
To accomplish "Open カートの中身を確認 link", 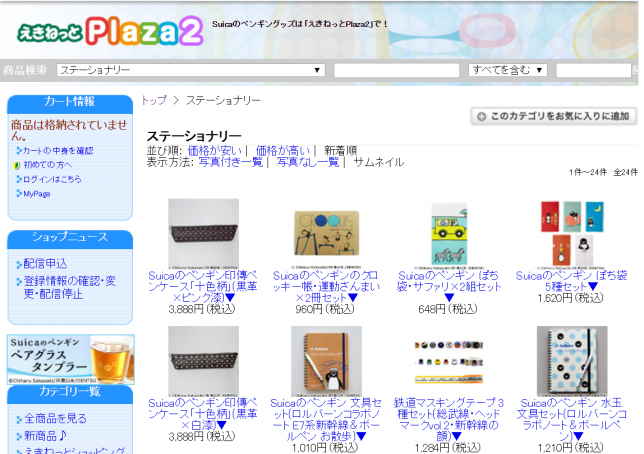I will (58, 151).
